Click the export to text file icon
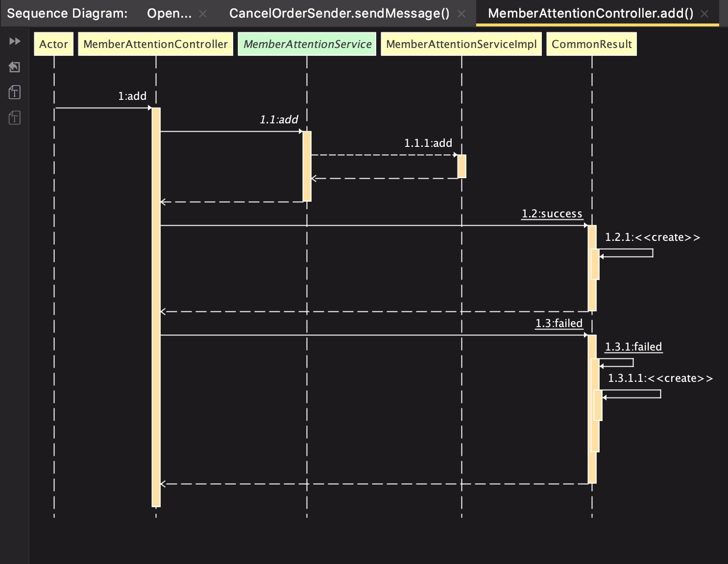 pos(15,92)
